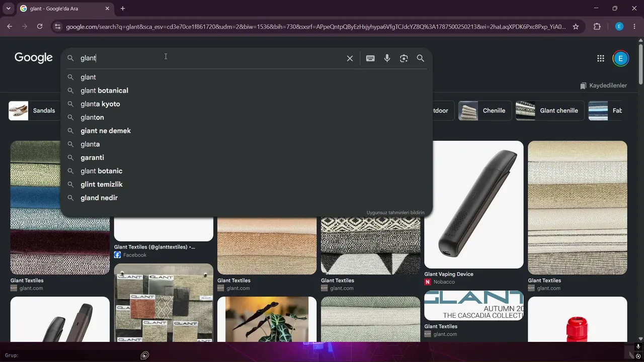Open the black and white patterned fabric image

click(x=370, y=246)
